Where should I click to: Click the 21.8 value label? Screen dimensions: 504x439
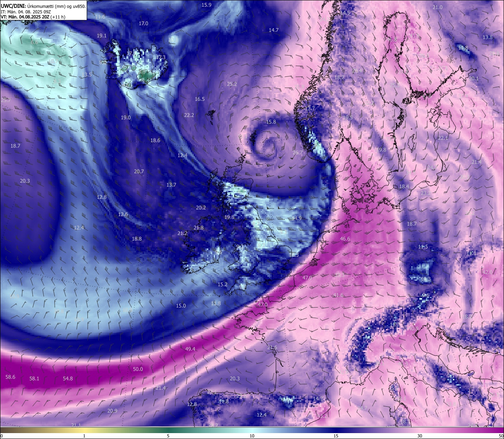pyautogui.click(x=198, y=228)
